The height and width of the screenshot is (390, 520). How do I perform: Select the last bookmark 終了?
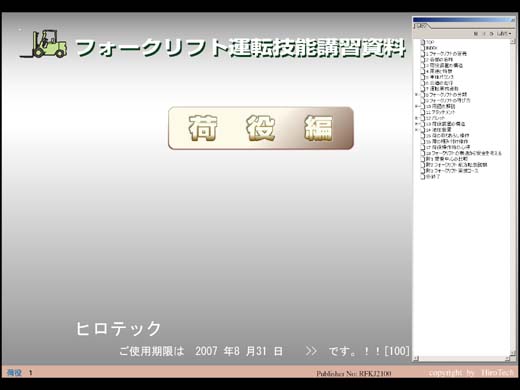click(x=433, y=177)
